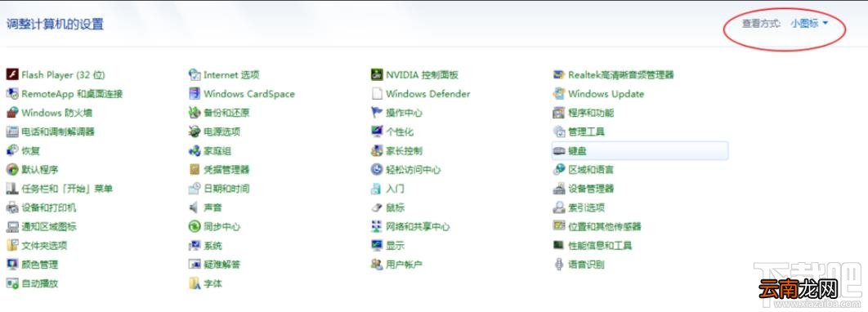
Task: Click the 文件夹选项 icon
Action: pos(12,245)
